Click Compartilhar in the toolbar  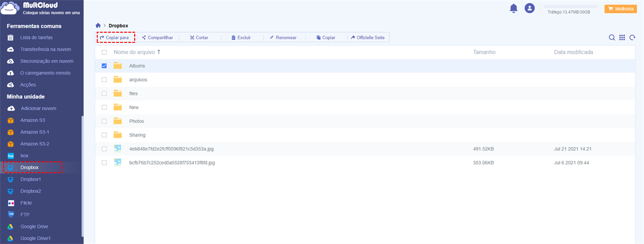[x=157, y=38]
